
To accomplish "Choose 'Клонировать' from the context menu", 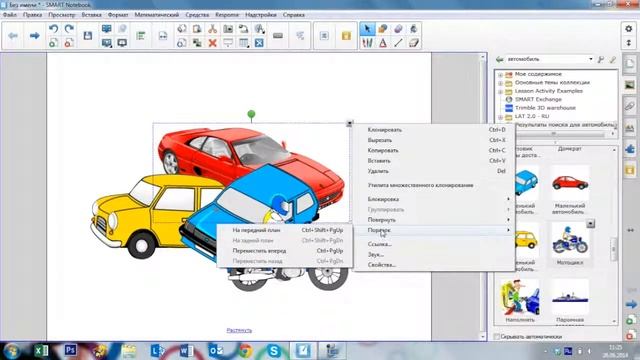I will (434, 130).
